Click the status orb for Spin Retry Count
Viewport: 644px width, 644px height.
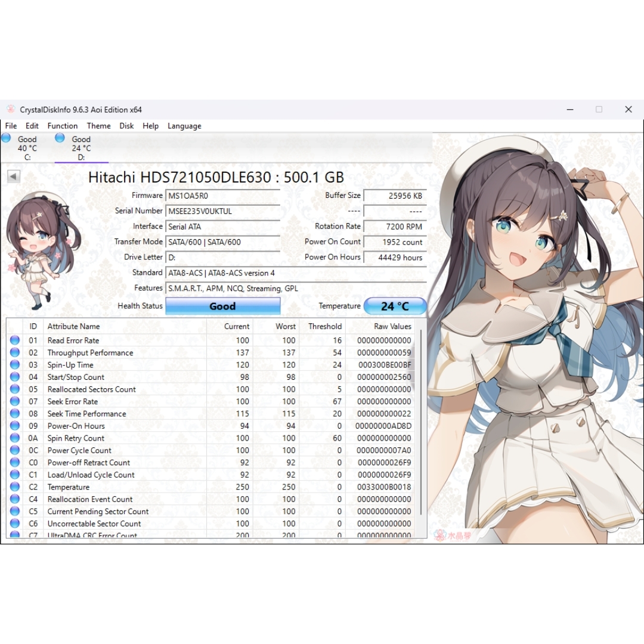tap(15, 438)
